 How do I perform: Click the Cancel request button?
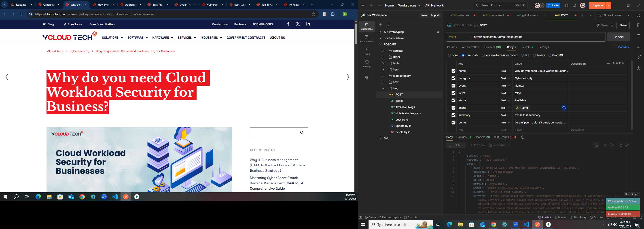(x=618, y=37)
